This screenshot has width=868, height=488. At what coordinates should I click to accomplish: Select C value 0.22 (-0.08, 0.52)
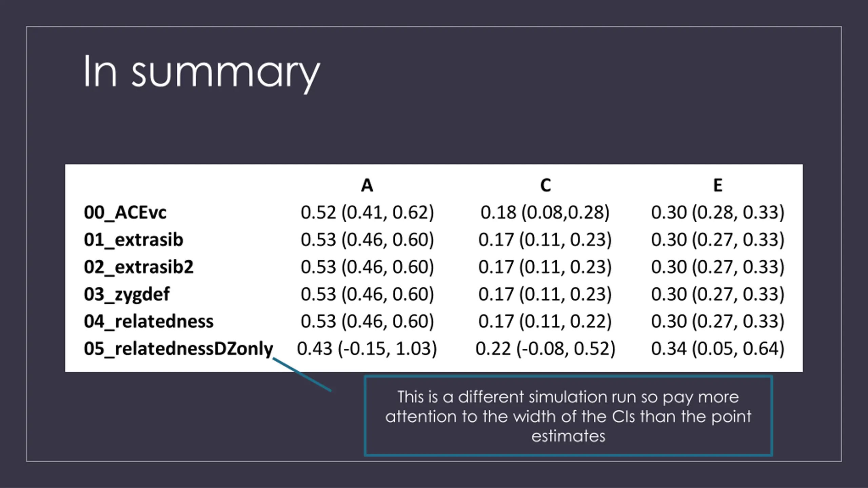545,349
